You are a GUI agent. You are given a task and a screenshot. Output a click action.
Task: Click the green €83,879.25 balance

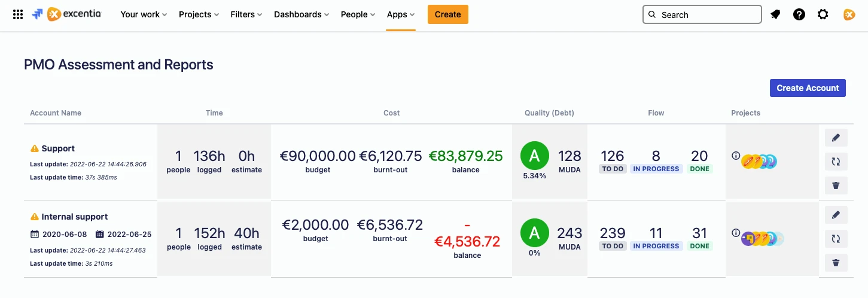tap(466, 156)
